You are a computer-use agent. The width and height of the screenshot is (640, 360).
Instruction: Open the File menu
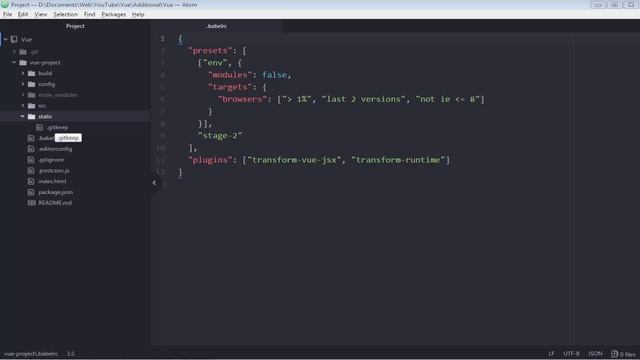point(7,14)
